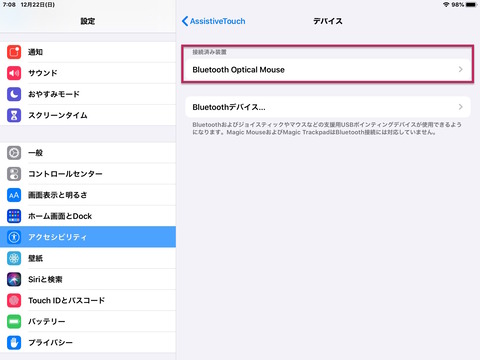The width and height of the screenshot is (480, 360).
Task: Open the スクリーンタイム hourglass icon
Action: (14, 115)
